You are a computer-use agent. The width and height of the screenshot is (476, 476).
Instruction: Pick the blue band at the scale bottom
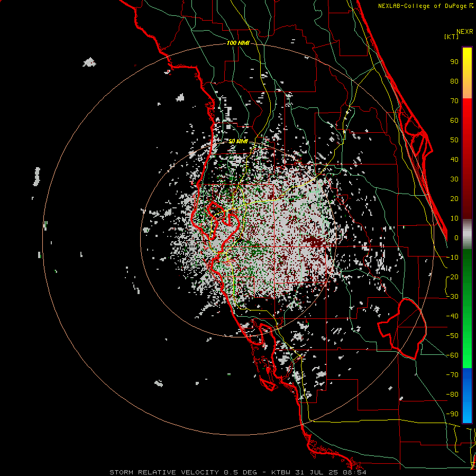pyautogui.click(x=467, y=396)
